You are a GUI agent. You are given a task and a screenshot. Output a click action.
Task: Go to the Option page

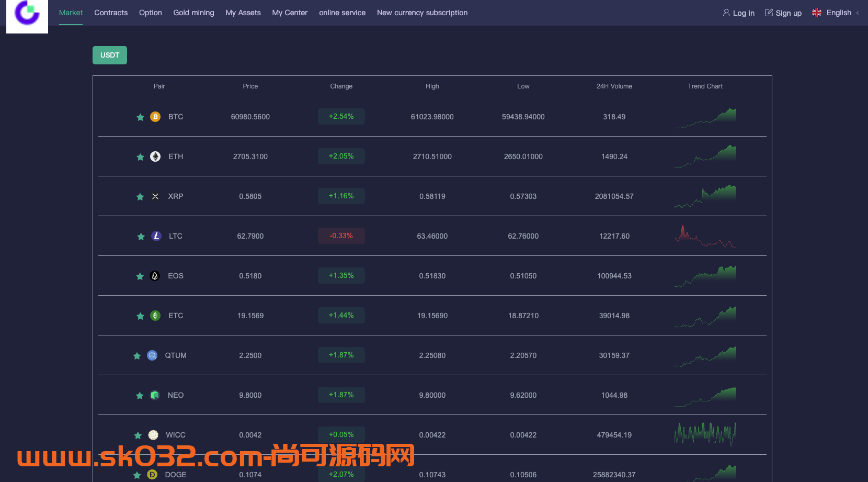(151, 13)
